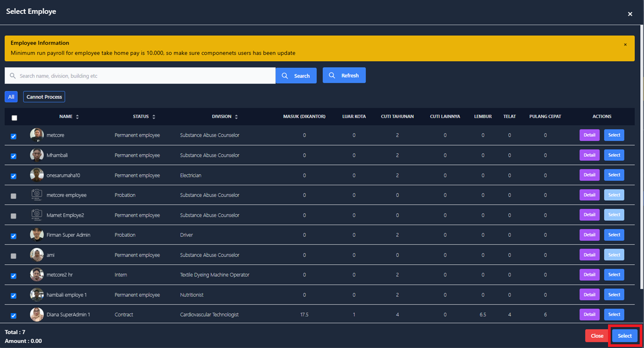Click the Total : 7 footer text
Screen dimensions: 644x348
click(x=15, y=332)
